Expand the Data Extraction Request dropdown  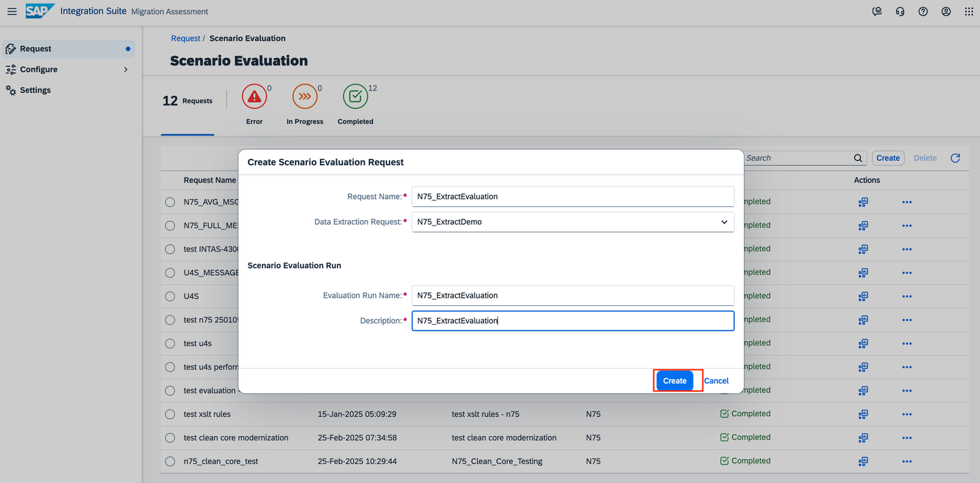[724, 222]
